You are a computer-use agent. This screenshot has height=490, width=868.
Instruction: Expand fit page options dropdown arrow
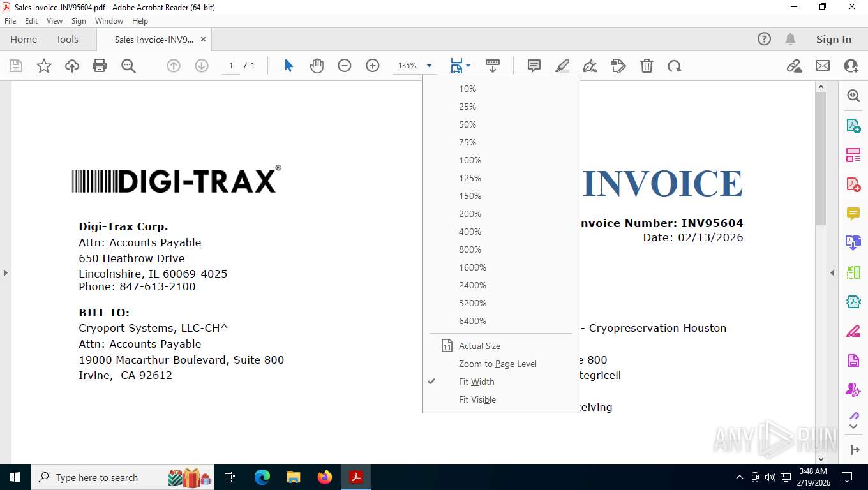468,66
